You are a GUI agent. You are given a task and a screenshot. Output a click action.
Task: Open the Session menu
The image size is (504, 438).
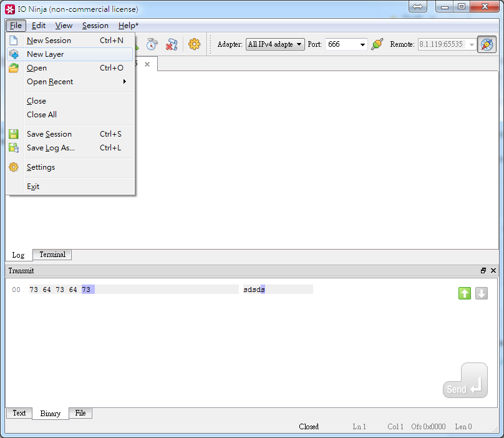(x=95, y=26)
